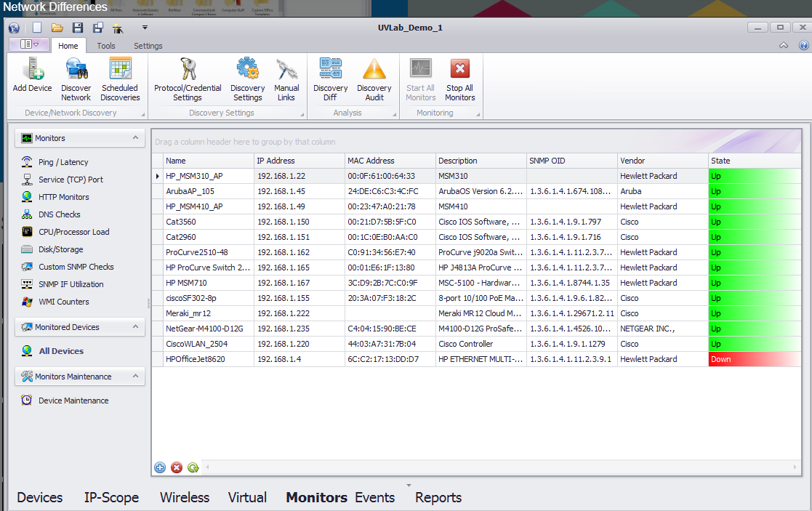
Task: Click the Add Device icon
Action: 32,75
